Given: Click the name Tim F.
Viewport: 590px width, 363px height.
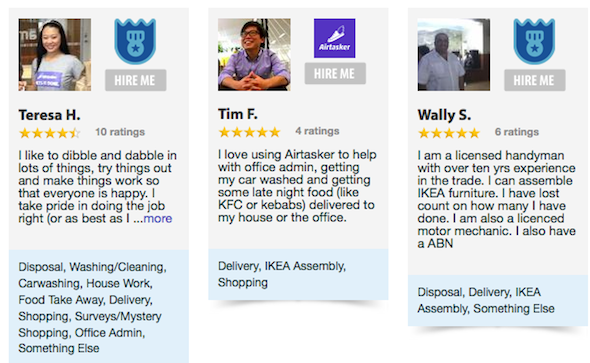Looking at the screenshot, I should point(238,114).
